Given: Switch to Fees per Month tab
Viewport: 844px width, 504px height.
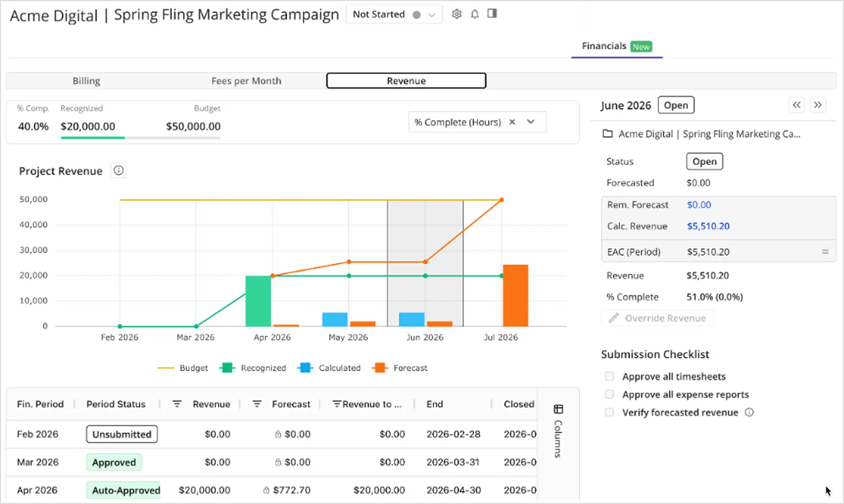Looking at the screenshot, I should (246, 81).
